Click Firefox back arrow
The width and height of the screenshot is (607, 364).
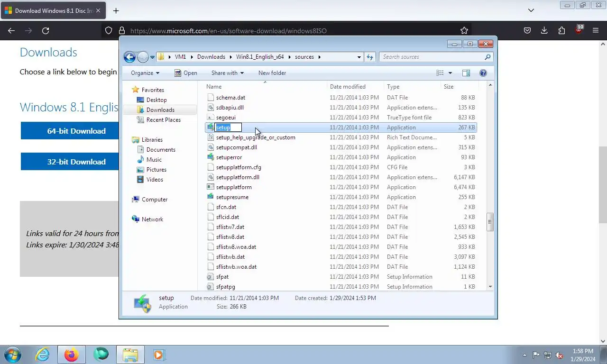11,31
